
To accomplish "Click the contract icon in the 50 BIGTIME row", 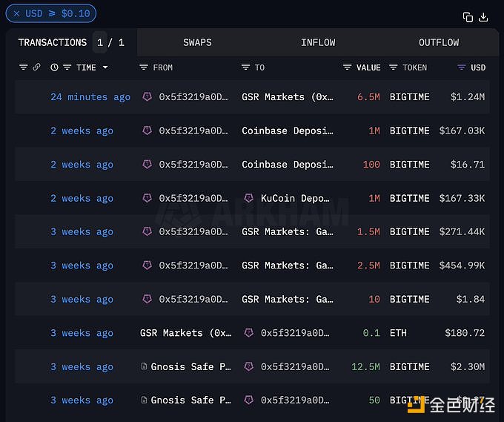I will (144, 400).
